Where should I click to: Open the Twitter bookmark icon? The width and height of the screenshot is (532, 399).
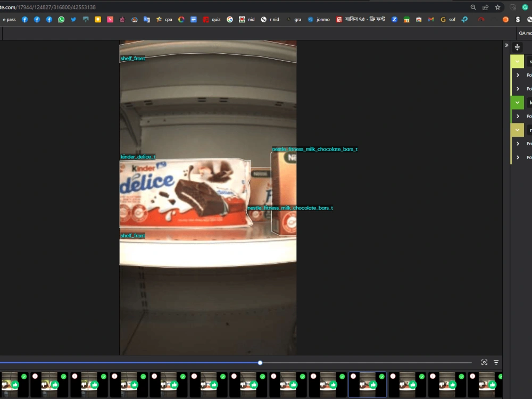tap(73, 19)
